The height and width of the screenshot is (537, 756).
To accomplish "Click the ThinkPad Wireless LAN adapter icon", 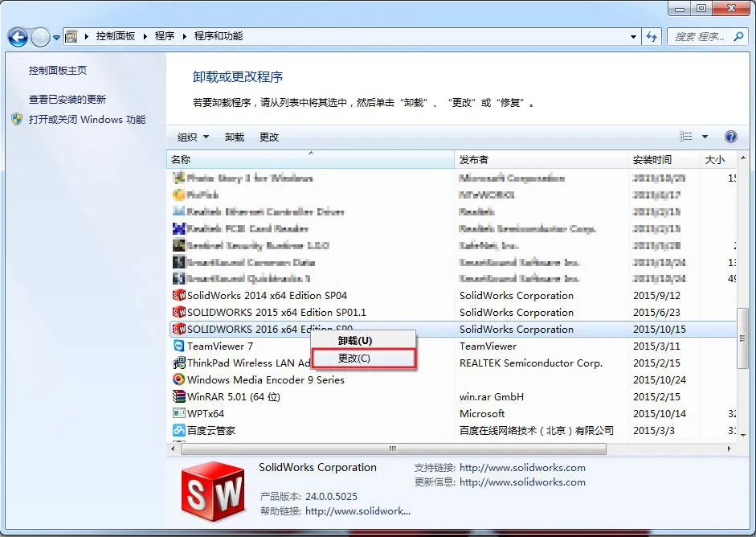I will click(179, 363).
